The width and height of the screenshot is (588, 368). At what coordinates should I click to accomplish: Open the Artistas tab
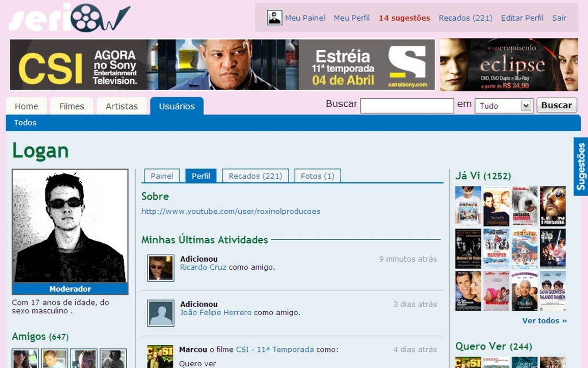[122, 106]
